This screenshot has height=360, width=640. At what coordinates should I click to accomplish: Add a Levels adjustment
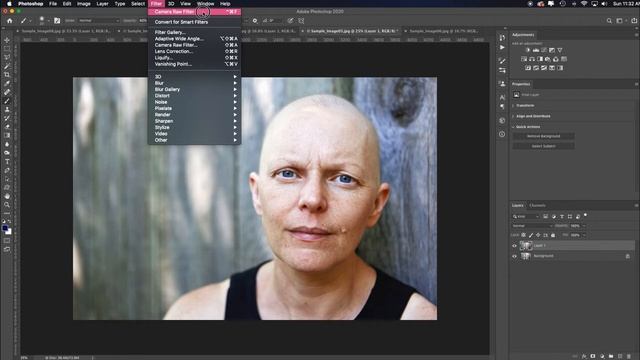[x=536, y=50]
